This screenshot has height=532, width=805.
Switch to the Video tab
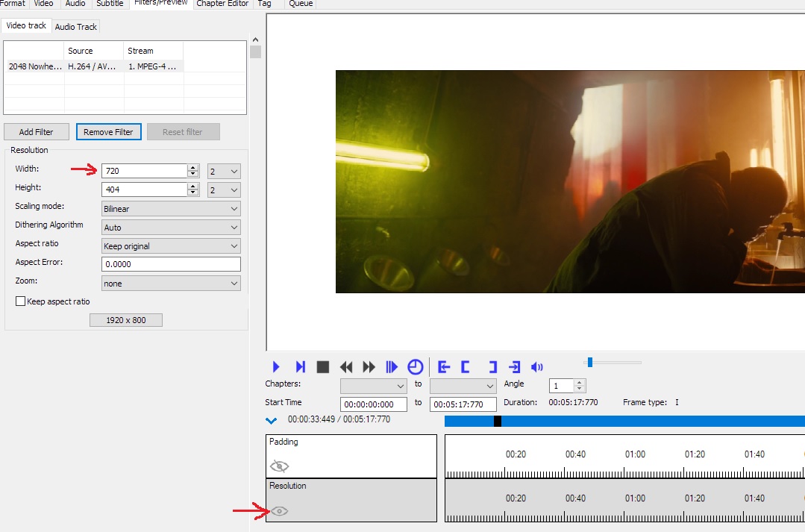click(43, 4)
